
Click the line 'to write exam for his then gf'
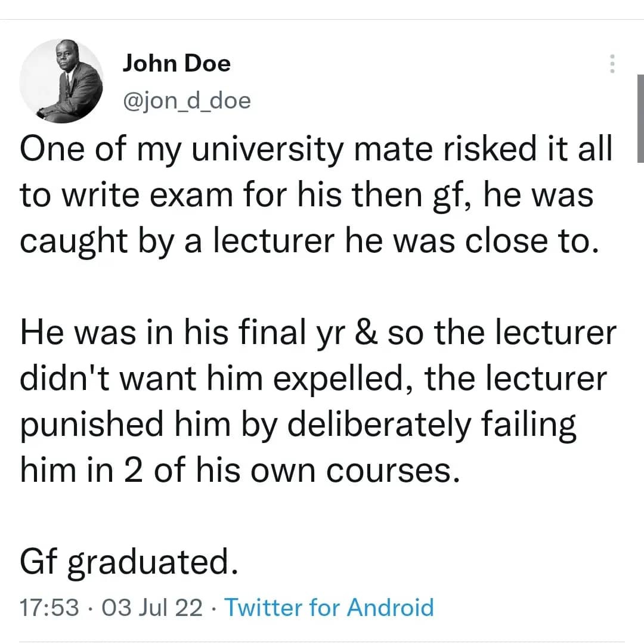(306, 195)
